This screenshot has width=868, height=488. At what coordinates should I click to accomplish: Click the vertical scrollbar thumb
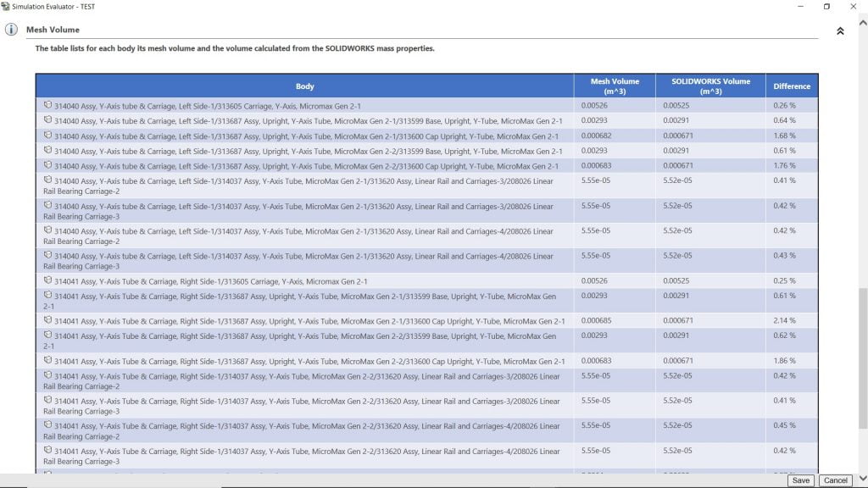pos(863,358)
